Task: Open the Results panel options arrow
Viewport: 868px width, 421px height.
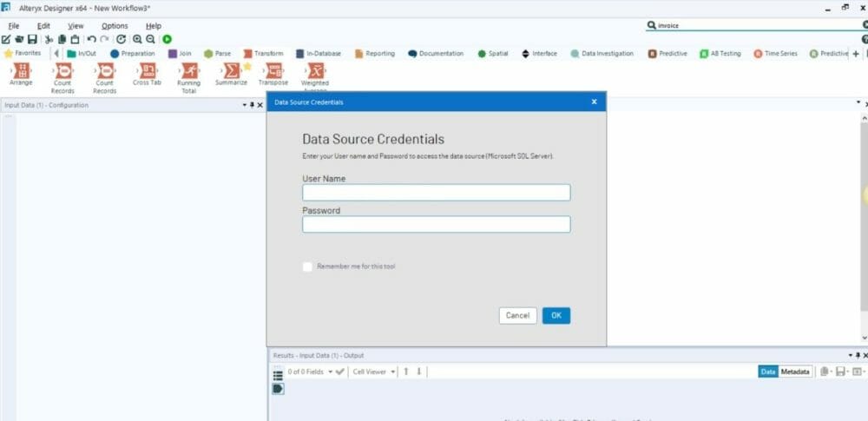Action: click(851, 355)
